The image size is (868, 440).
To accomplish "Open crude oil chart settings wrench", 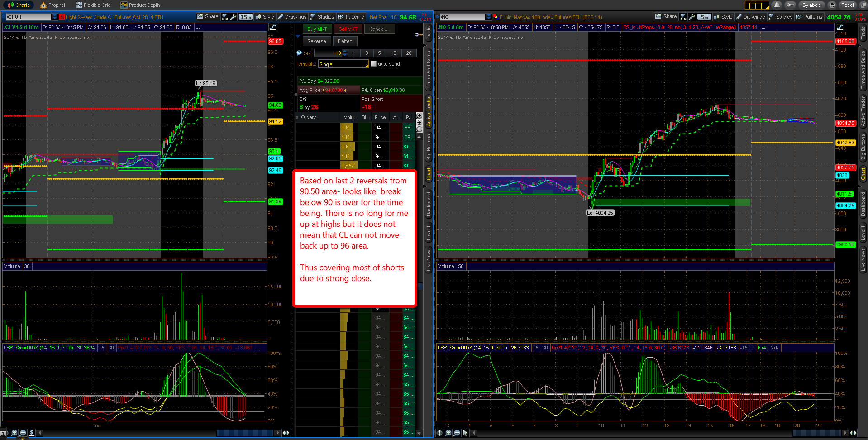I will click(234, 17).
